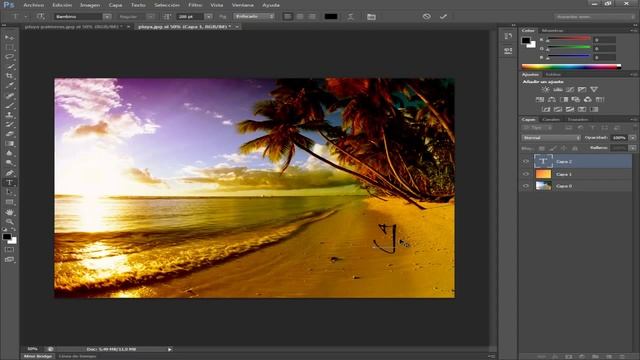Open the Normal blend mode dropdown
The image size is (640, 360).
click(x=551, y=138)
